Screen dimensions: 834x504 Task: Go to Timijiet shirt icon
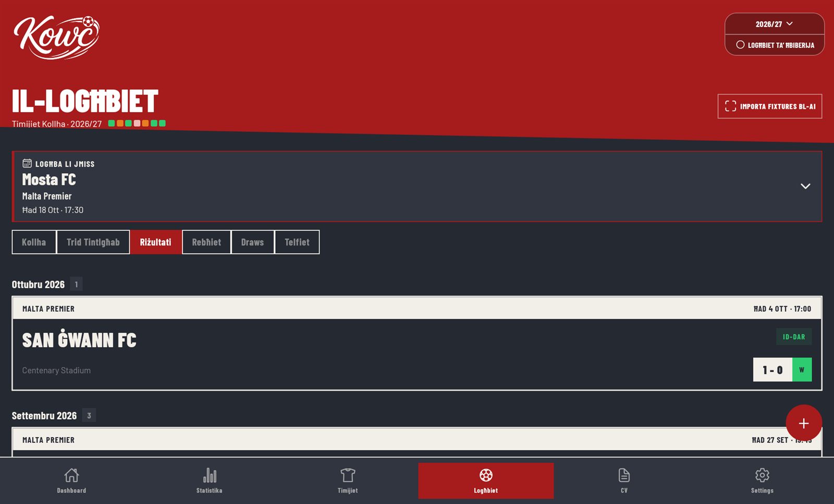coord(348,475)
